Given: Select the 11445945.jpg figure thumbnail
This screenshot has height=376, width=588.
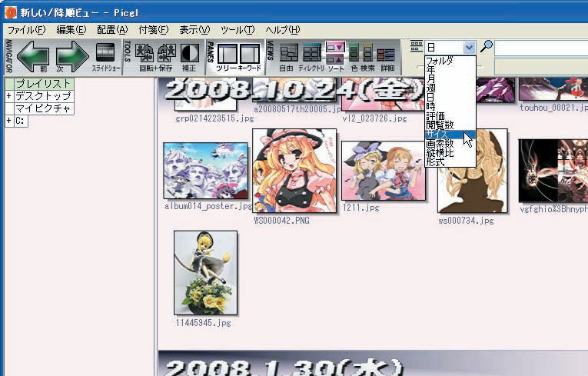Looking at the screenshot, I should coord(205,272).
